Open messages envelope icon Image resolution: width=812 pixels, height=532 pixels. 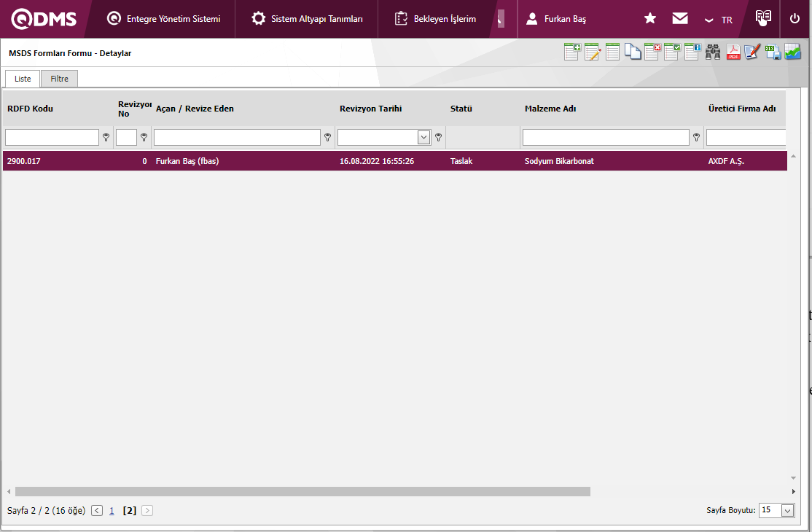tap(680, 19)
